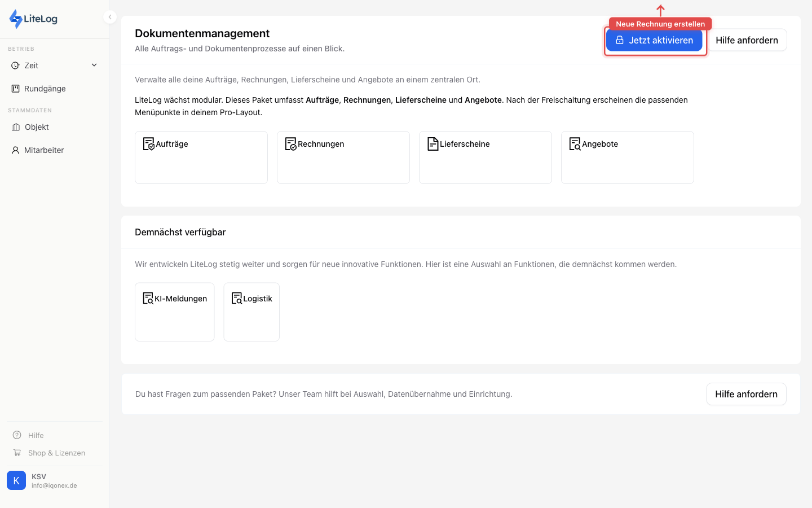The width and height of the screenshot is (812, 508).
Task: Click the Shop & Lizenzen cart icon
Action: coord(17,453)
